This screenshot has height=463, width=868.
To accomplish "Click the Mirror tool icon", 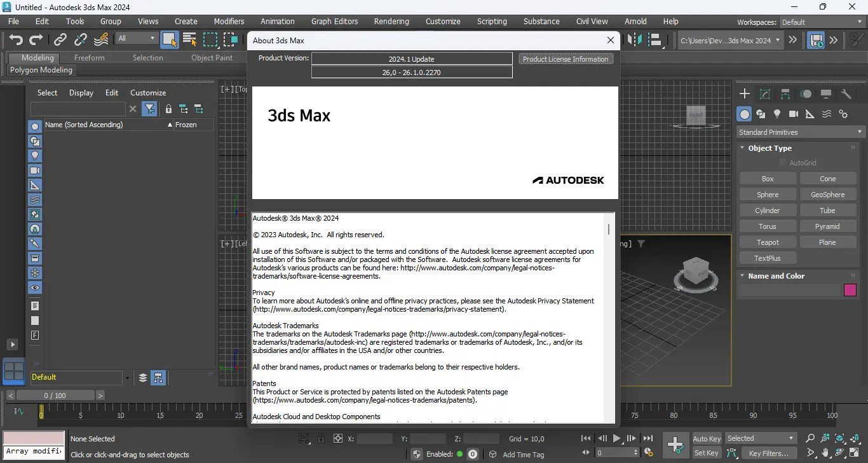I will pyautogui.click(x=635, y=40).
